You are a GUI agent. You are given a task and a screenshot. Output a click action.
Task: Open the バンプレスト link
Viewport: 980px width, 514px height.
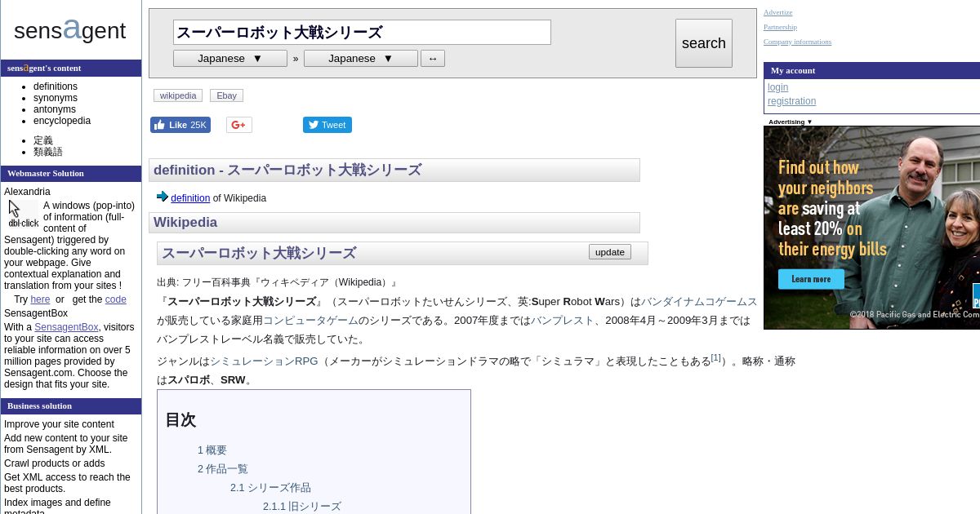(563, 321)
